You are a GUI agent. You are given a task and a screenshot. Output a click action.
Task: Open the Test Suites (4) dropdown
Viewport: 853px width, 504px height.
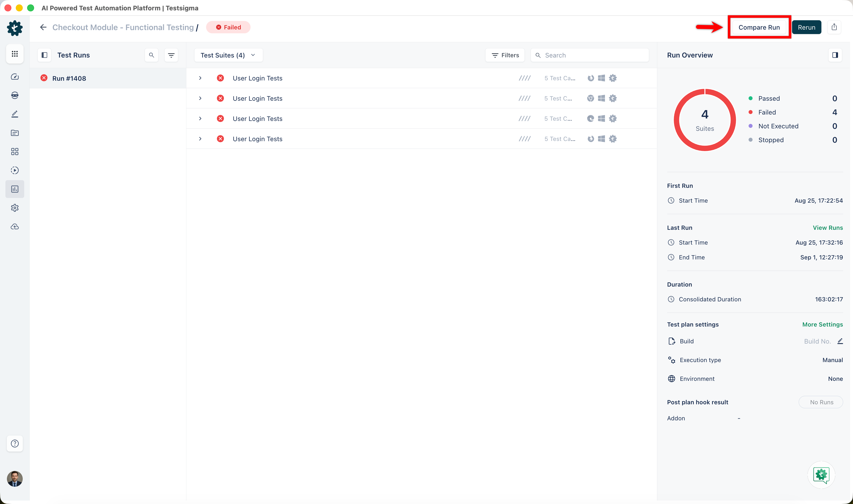(229, 55)
